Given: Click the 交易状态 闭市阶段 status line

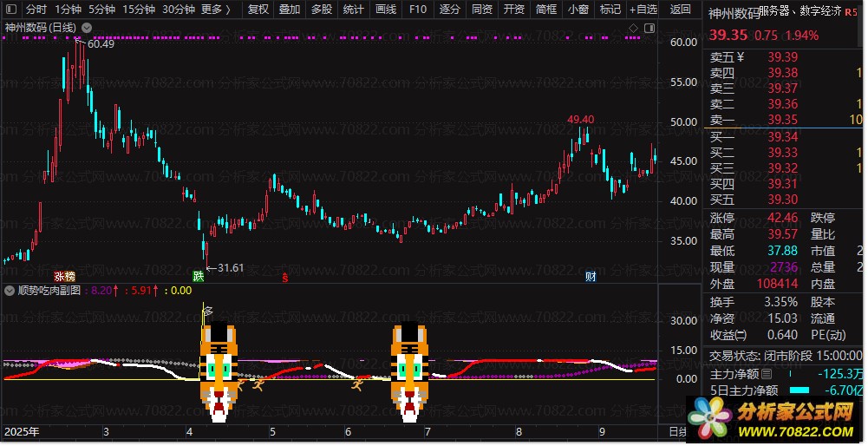Looking at the screenshot, I should 786,356.
